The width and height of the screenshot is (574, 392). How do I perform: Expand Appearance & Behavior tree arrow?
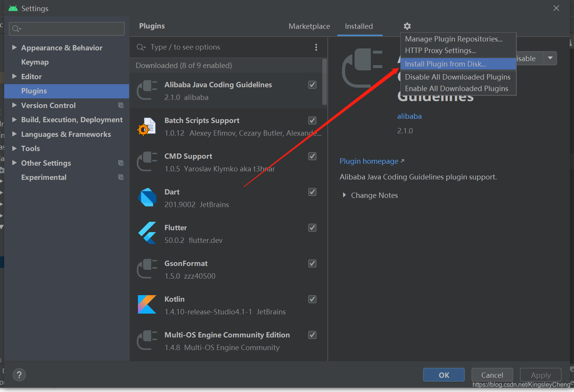pos(14,47)
